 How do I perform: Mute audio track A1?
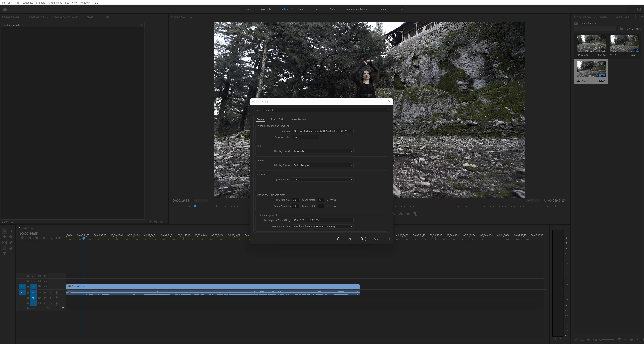[x=45, y=293]
